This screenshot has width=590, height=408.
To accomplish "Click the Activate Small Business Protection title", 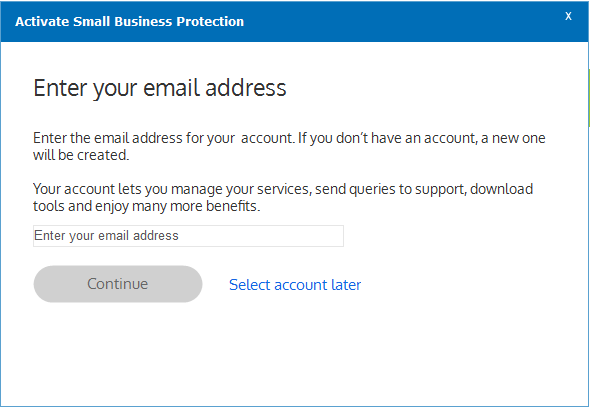I will click(x=129, y=21).
